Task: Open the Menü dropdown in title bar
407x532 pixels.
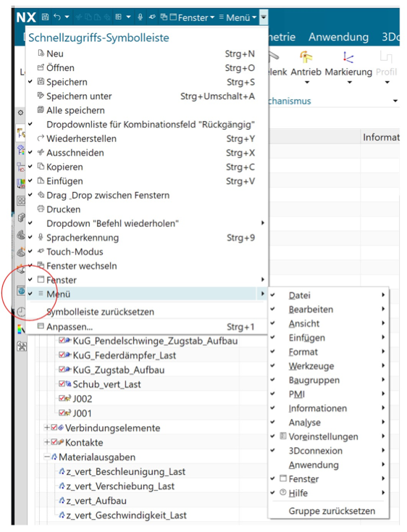Action: (238, 17)
